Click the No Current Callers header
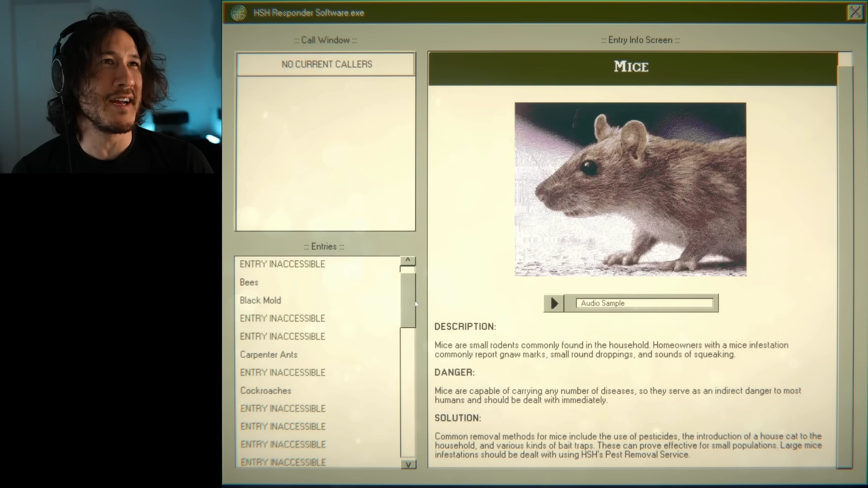The height and width of the screenshot is (488, 868). (325, 64)
